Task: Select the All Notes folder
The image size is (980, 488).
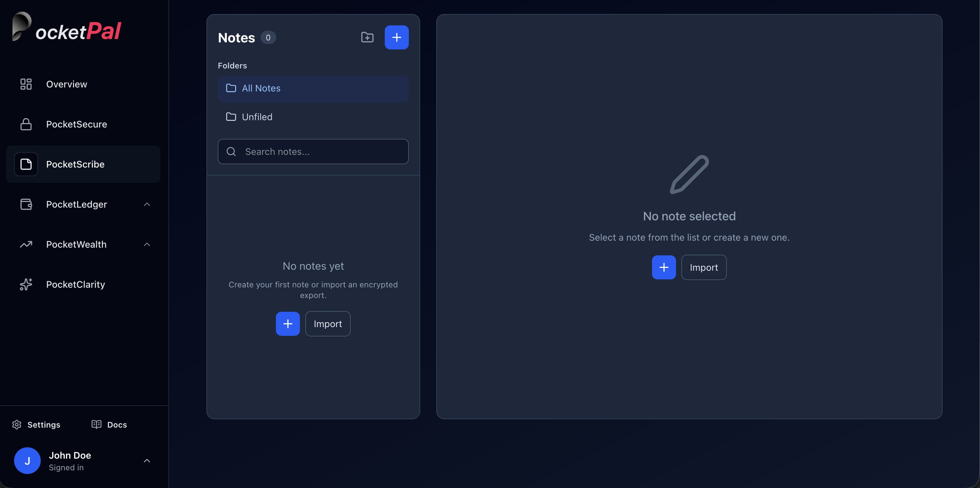Action: [313, 88]
